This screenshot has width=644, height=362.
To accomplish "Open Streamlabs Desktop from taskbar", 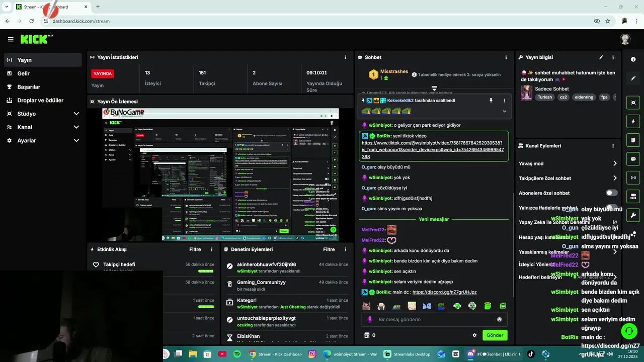I will click(407, 354).
